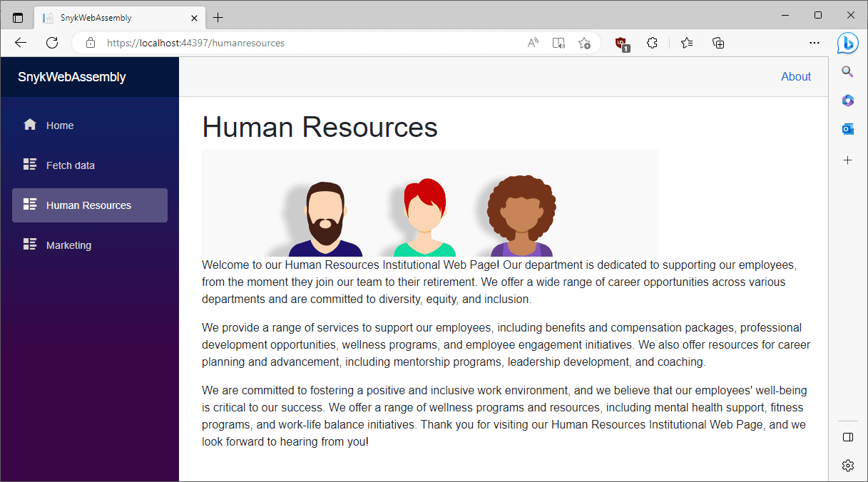Navigate to Home in the left menu

(x=60, y=125)
